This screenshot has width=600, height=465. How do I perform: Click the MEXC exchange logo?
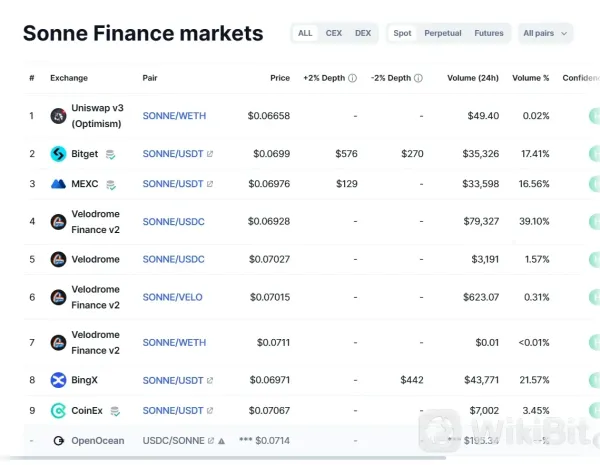pos(58,184)
